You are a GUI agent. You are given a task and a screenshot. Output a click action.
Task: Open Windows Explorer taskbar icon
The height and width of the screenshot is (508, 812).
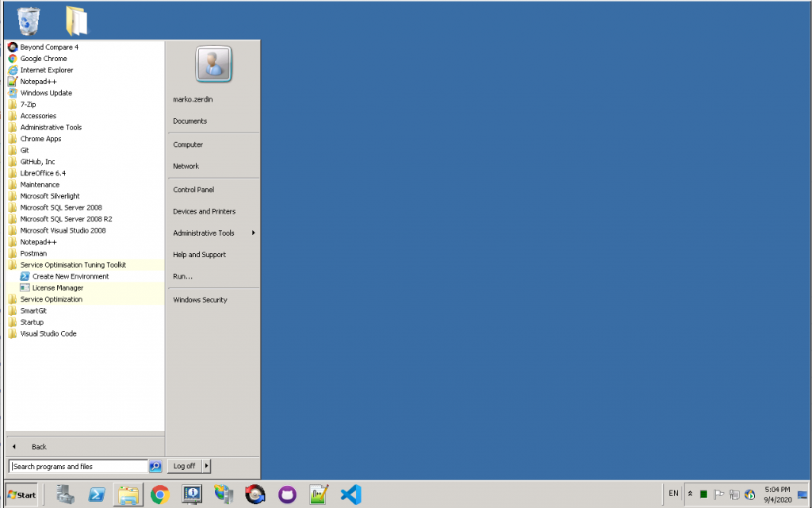[x=128, y=495]
